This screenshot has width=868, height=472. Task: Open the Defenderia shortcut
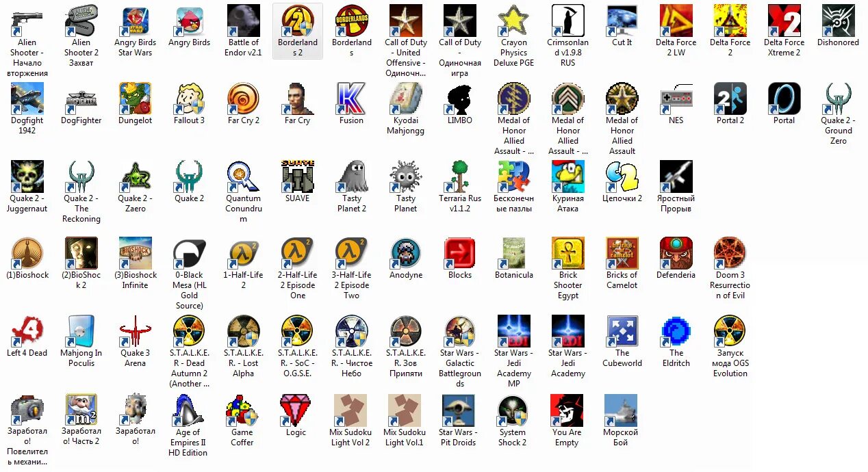tap(676, 253)
